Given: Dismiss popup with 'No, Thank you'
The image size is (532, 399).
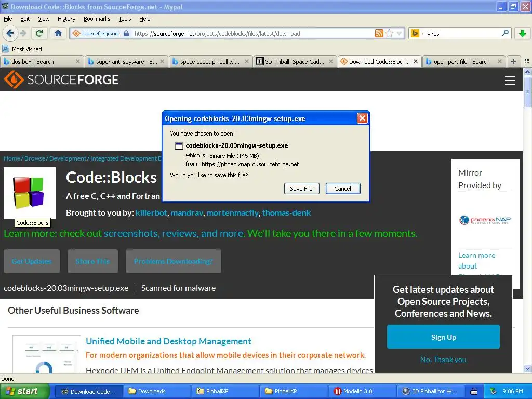Looking at the screenshot, I should [443, 360].
